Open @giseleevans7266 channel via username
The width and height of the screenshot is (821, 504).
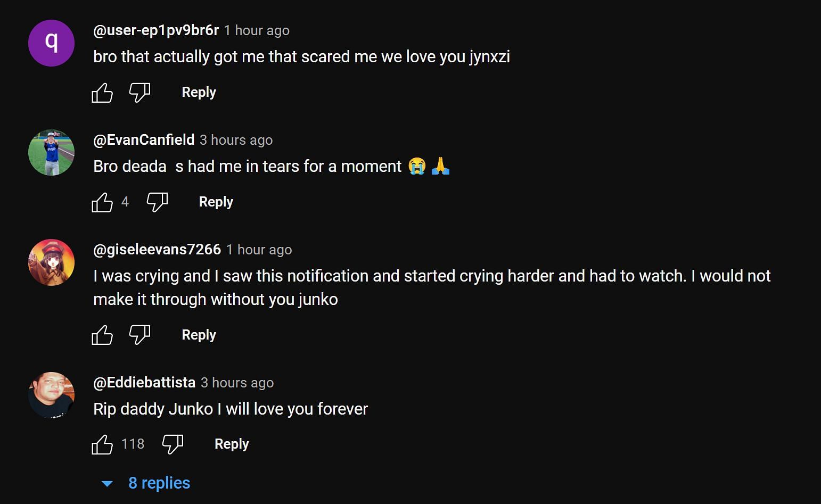point(157,250)
